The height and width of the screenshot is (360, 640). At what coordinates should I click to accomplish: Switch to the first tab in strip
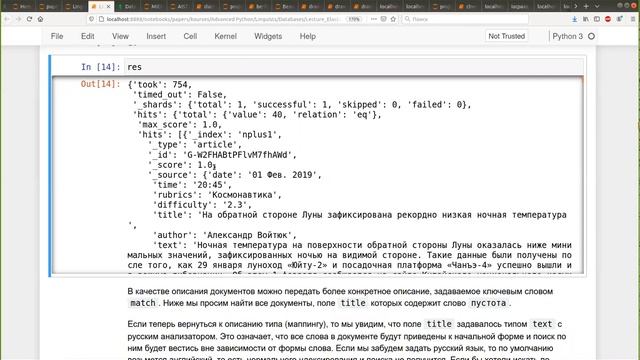click(21, 7)
